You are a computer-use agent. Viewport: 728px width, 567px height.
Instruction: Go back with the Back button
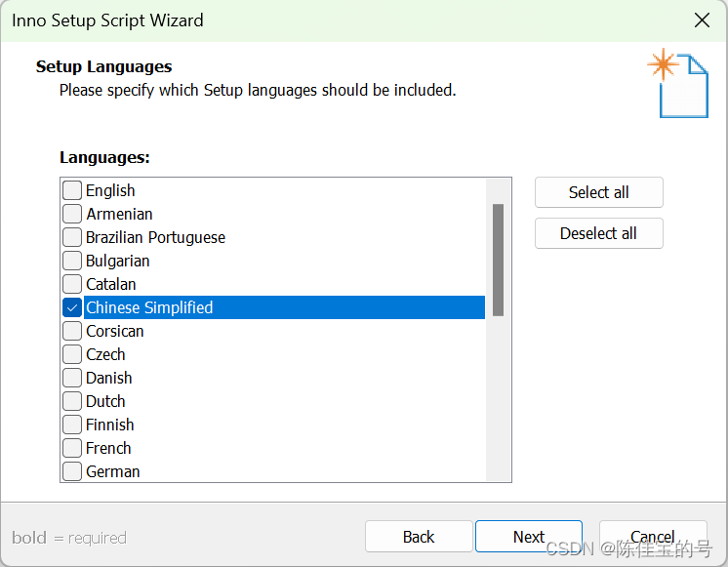pos(419,537)
